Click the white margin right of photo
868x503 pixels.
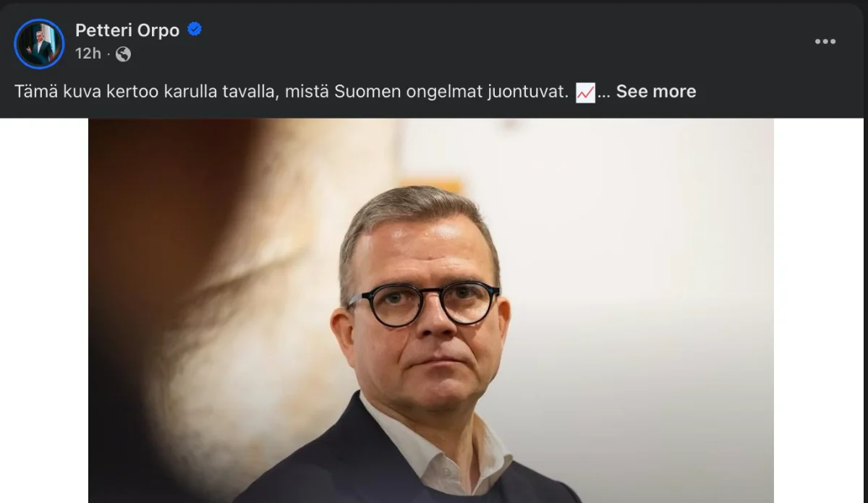tap(820, 311)
